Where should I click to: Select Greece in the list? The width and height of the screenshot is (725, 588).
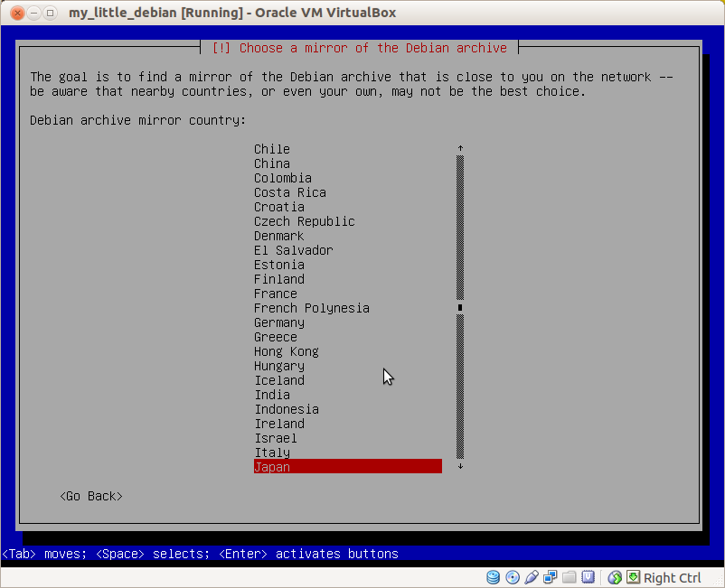point(276,337)
